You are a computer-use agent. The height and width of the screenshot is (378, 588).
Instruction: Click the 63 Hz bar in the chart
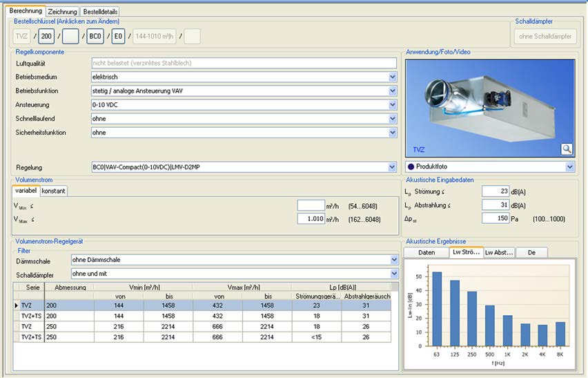[x=437, y=309]
